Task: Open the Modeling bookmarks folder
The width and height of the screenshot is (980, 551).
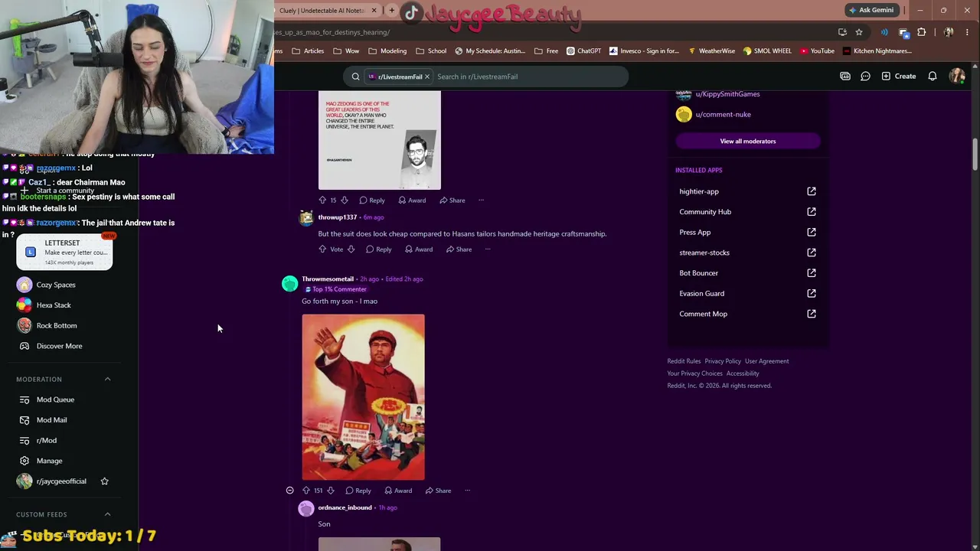Action: pos(387,51)
